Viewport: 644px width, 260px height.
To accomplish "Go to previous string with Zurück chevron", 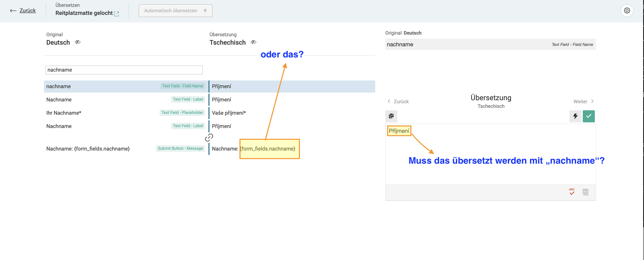I will click(x=389, y=101).
